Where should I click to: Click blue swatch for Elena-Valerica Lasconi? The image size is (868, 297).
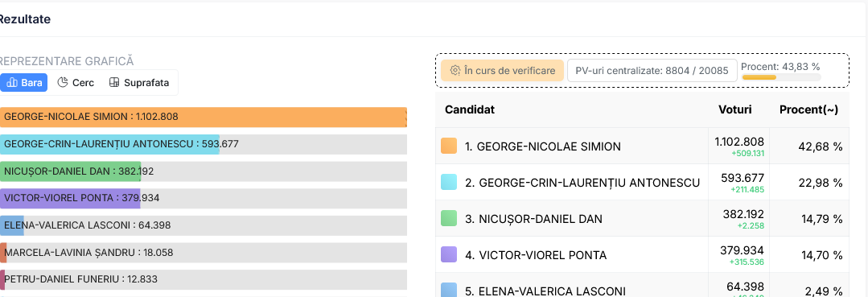(449, 291)
